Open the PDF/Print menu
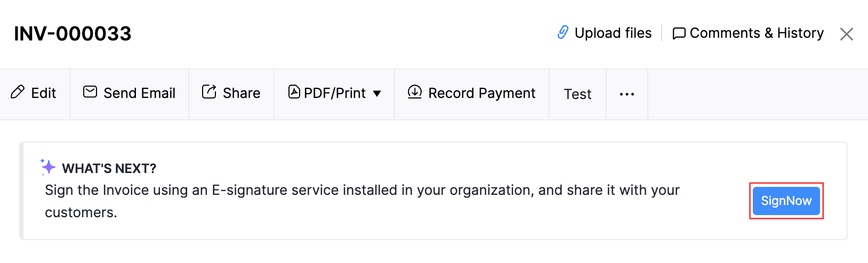The height and width of the screenshot is (263, 868). (x=334, y=93)
